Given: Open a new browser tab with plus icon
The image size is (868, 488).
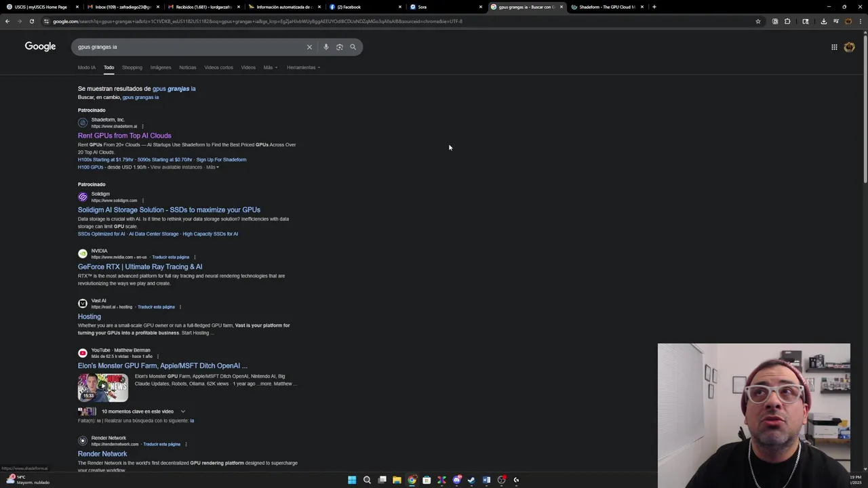Looking at the screenshot, I should (x=654, y=7).
